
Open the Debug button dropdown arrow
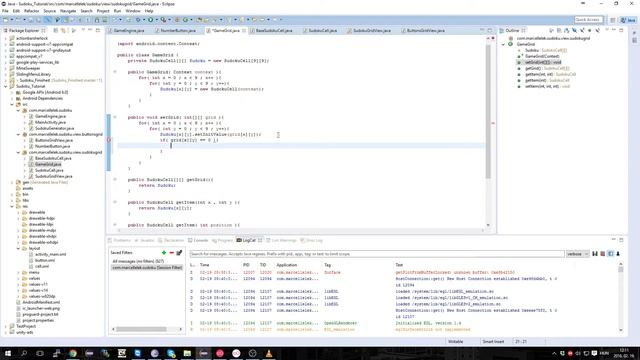pyautogui.click(x=144, y=20)
